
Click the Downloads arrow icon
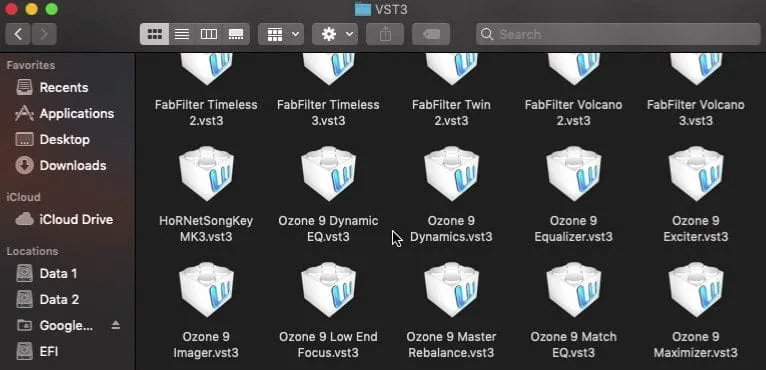pyautogui.click(x=24, y=165)
